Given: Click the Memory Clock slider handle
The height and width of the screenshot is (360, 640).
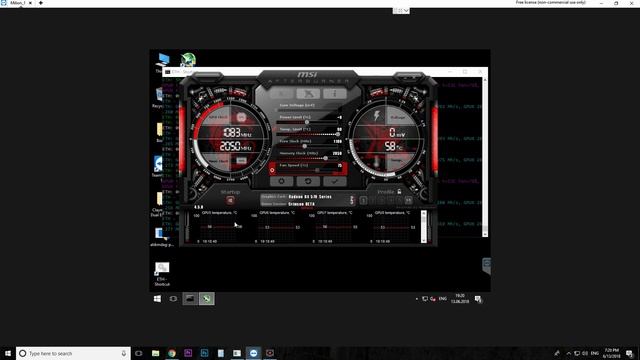Looking at the screenshot, I should 325,158.
